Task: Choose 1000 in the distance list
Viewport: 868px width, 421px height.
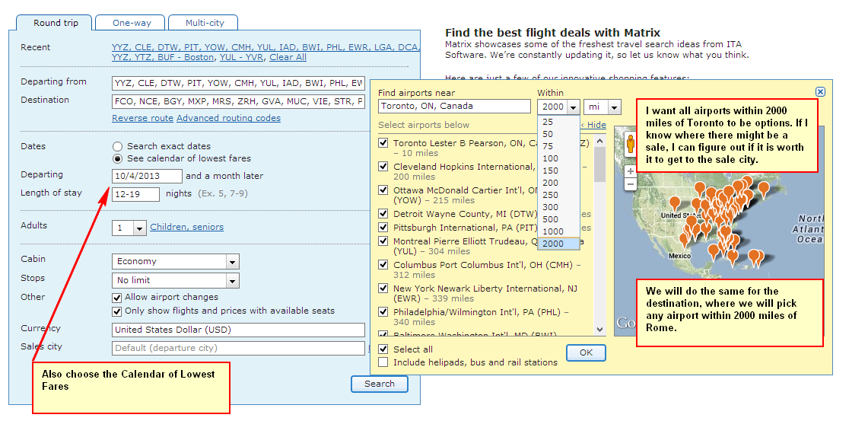Action: tap(558, 231)
